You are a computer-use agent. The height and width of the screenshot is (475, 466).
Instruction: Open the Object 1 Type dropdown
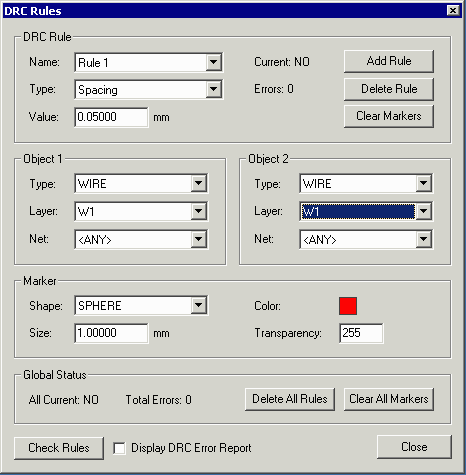coord(141,183)
